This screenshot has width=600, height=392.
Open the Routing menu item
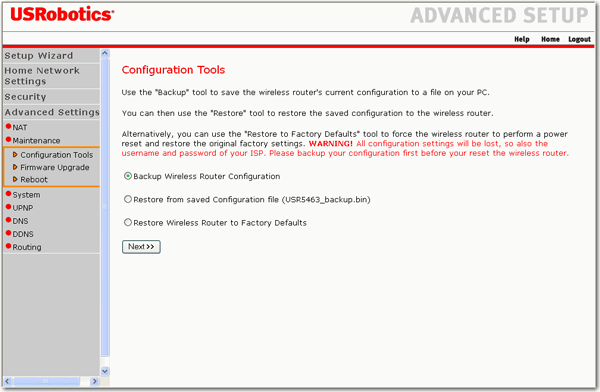tap(27, 247)
